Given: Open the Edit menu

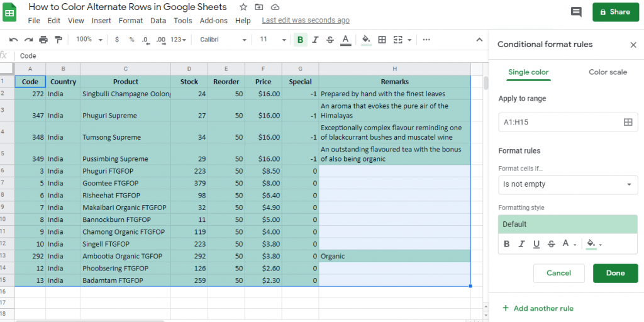Looking at the screenshot, I should click(54, 21).
